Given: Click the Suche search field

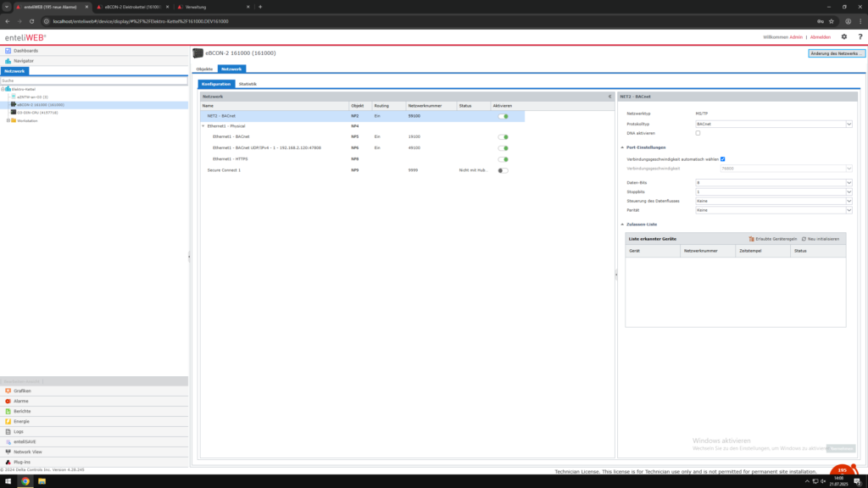Looking at the screenshot, I should click(x=94, y=80).
